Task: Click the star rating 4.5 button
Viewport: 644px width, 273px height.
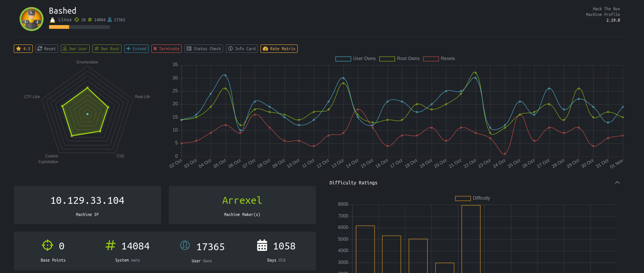Action: (x=23, y=49)
